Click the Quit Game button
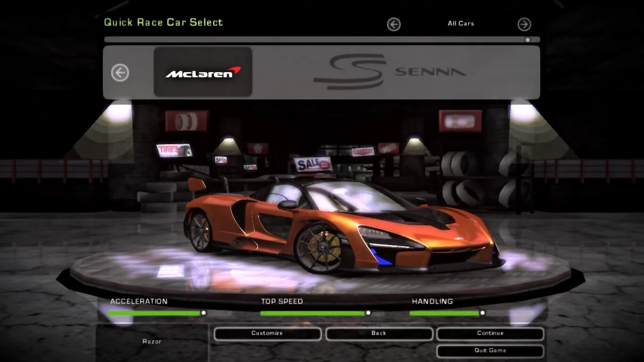 click(x=490, y=351)
